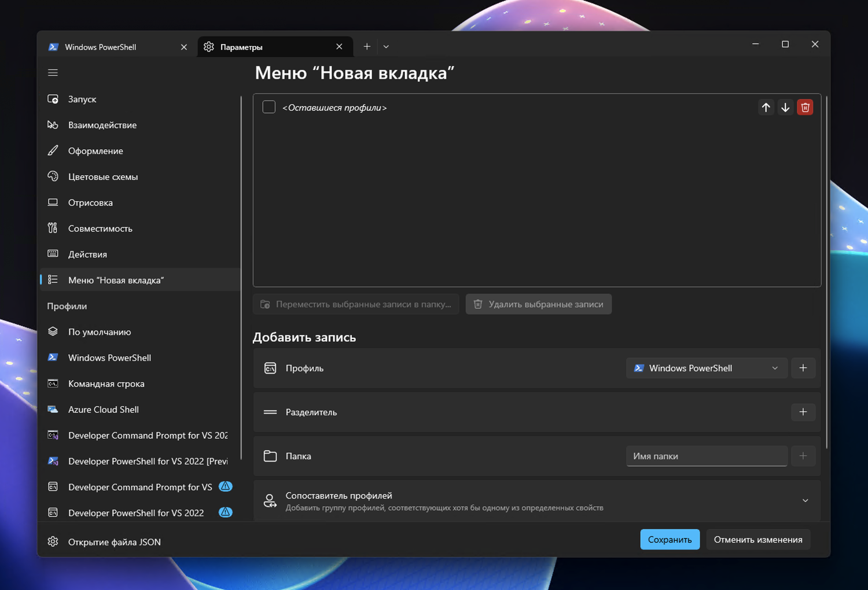Expand the Сопоставитель профилей section
868x590 pixels.
(x=537, y=501)
